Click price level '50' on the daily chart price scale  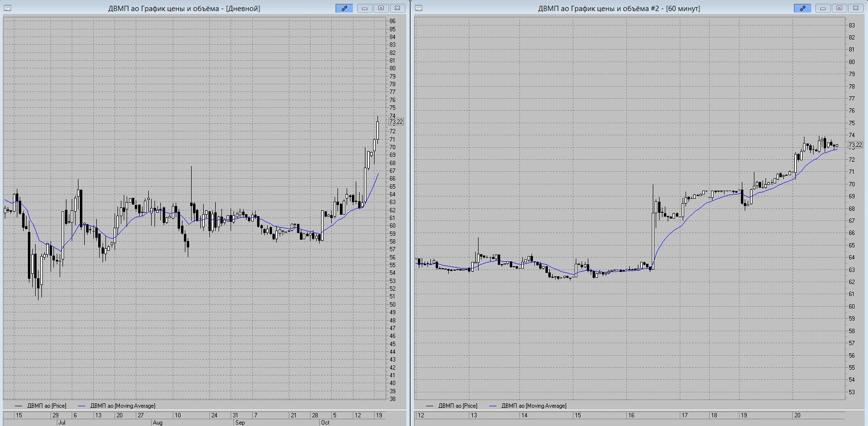tap(392, 305)
